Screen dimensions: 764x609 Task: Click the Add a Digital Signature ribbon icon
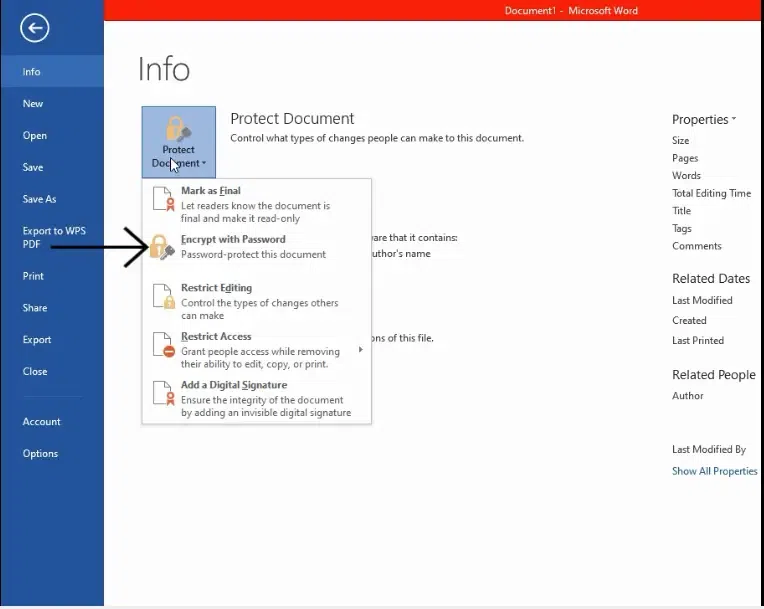pyautogui.click(x=163, y=394)
